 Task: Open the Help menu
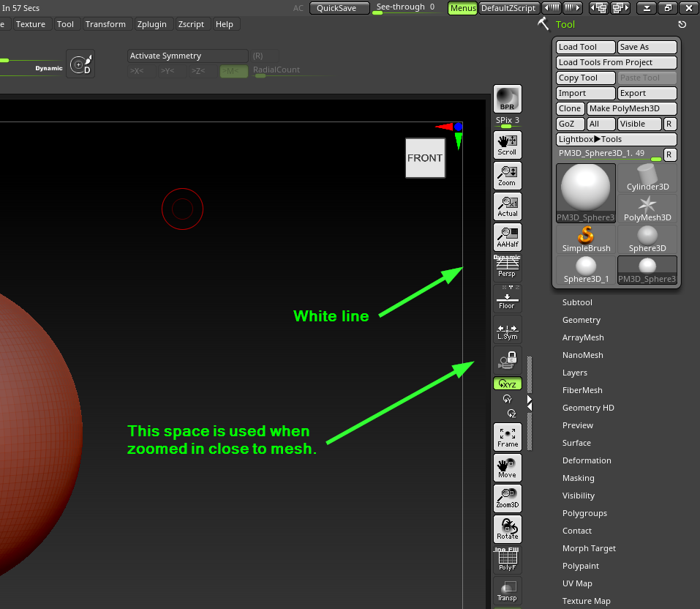coord(225,24)
